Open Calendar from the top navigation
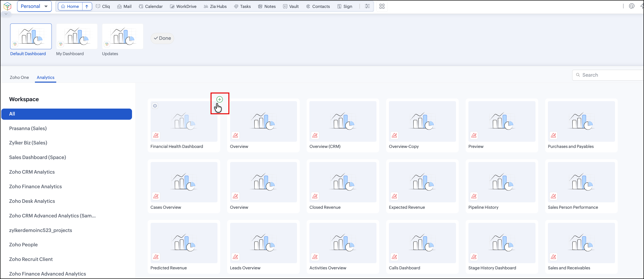The height and width of the screenshot is (279, 644). [151, 6]
